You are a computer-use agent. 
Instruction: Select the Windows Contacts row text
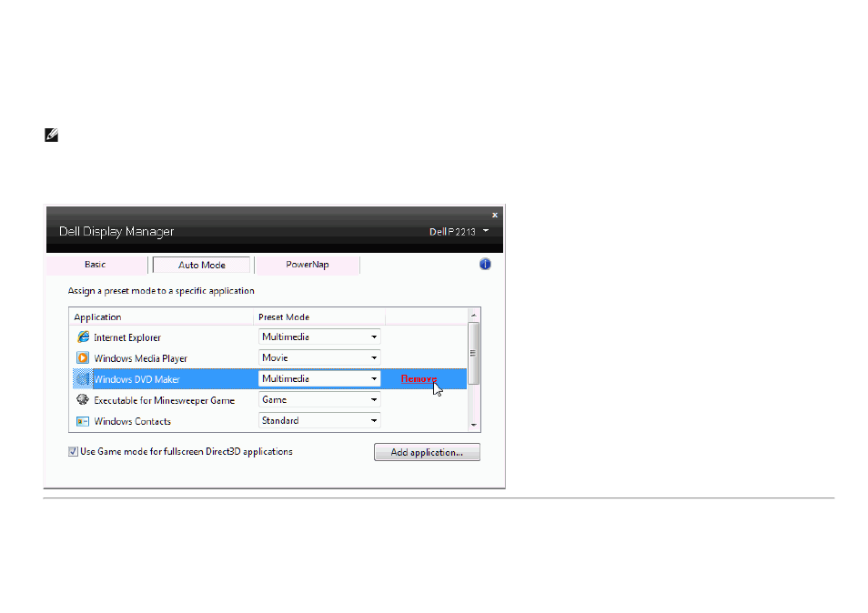132,422
